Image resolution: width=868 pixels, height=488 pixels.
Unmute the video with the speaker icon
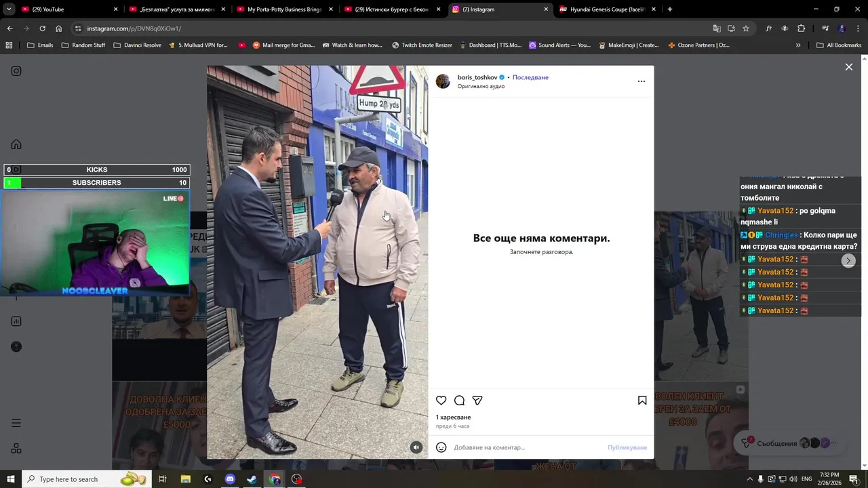[416, 447]
